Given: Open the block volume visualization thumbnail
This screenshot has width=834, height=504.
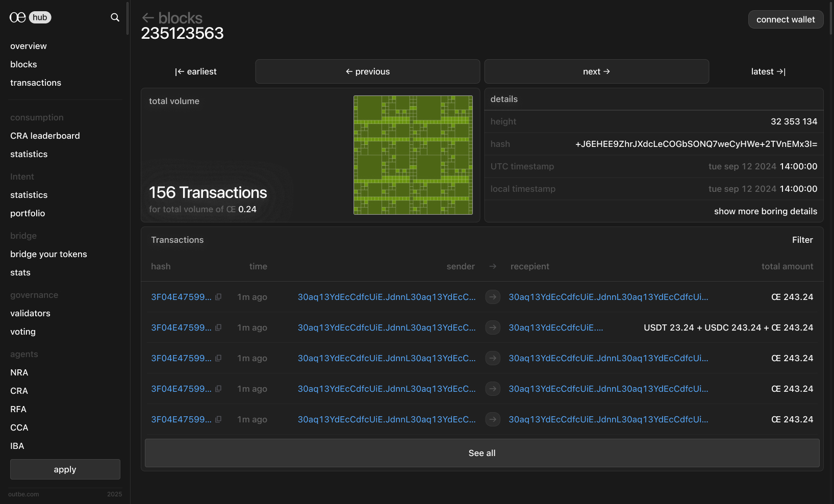Looking at the screenshot, I should (413, 155).
